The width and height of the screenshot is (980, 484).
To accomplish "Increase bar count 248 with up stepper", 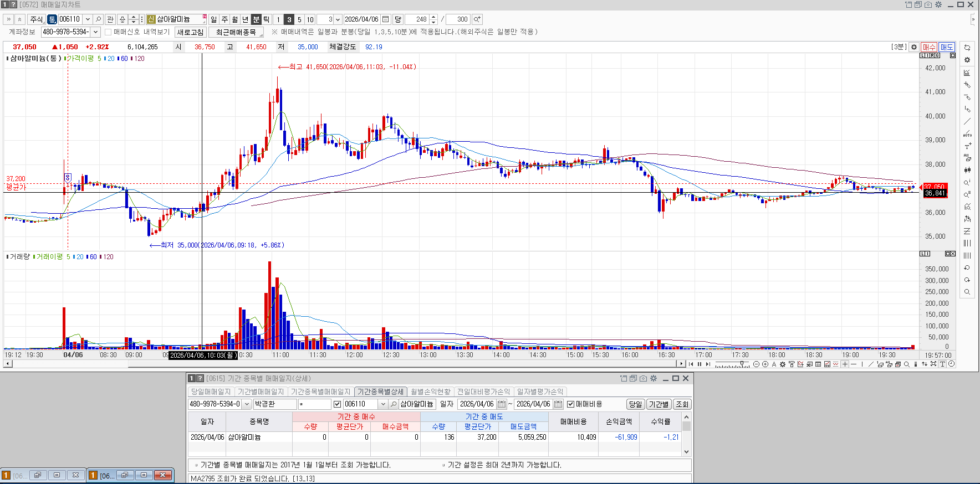I will click(433, 17).
